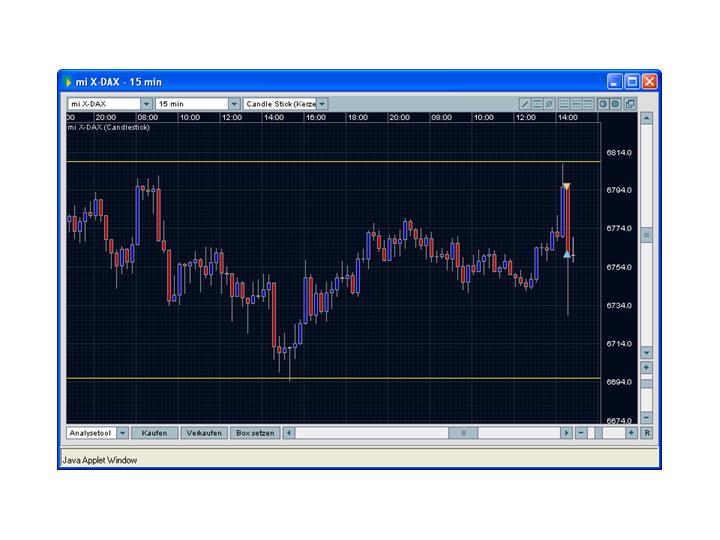Click the horizontal zoom in plus button

pyautogui.click(x=631, y=433)
